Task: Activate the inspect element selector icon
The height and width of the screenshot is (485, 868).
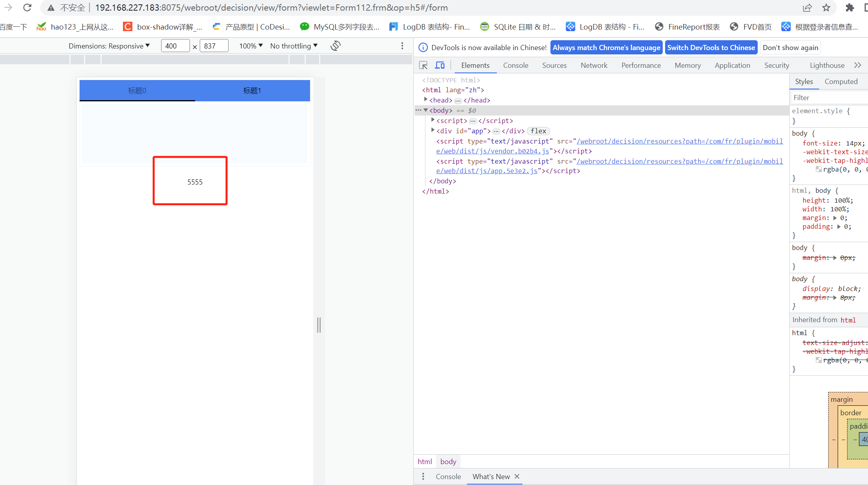Action: (423, 65)
